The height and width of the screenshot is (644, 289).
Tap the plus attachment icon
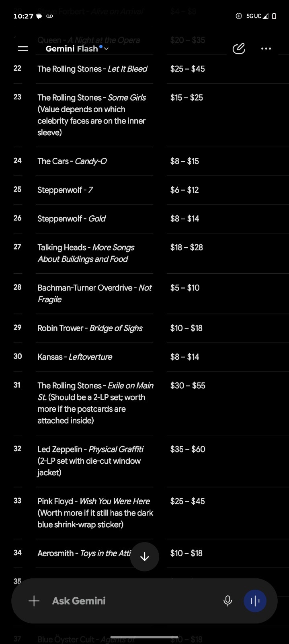[34, 601]
